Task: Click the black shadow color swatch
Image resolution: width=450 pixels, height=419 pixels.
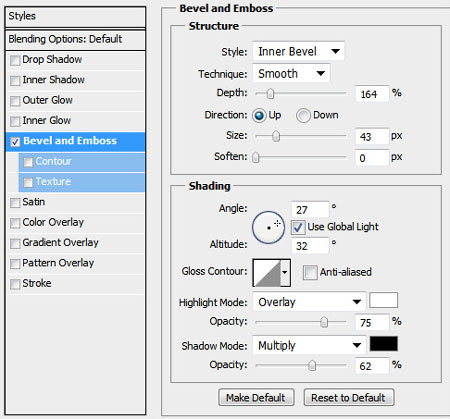Action: [383, 344]
